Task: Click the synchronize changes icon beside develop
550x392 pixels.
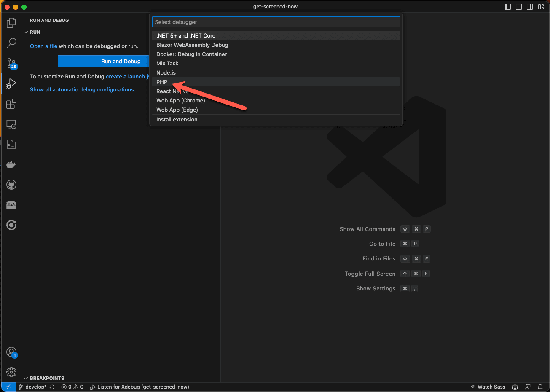Action: tap(52, 387)
